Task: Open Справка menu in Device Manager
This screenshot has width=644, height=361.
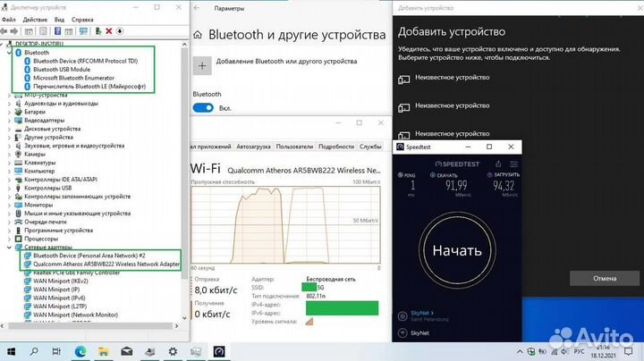Action: point(82,20)
